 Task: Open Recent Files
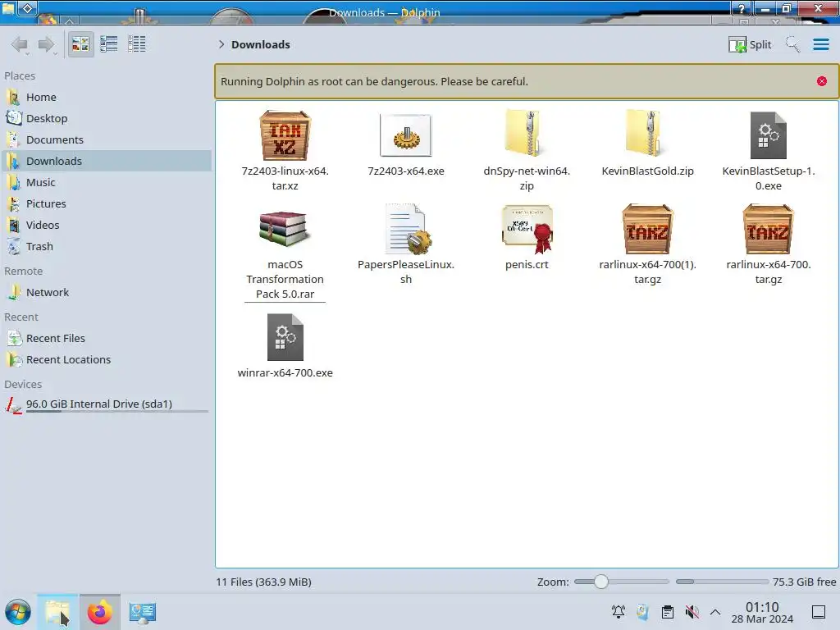(x=106, y=339)
